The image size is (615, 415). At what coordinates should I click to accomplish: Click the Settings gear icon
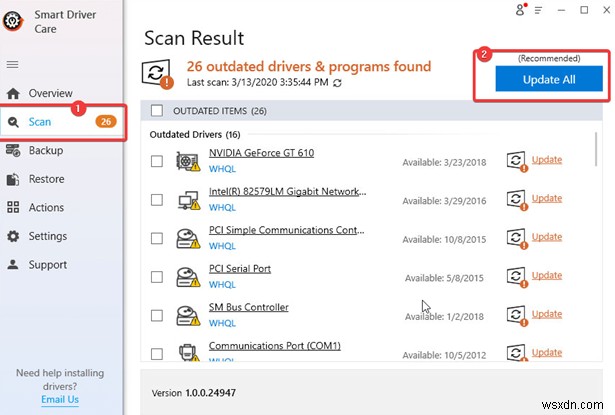pos(13,236)
